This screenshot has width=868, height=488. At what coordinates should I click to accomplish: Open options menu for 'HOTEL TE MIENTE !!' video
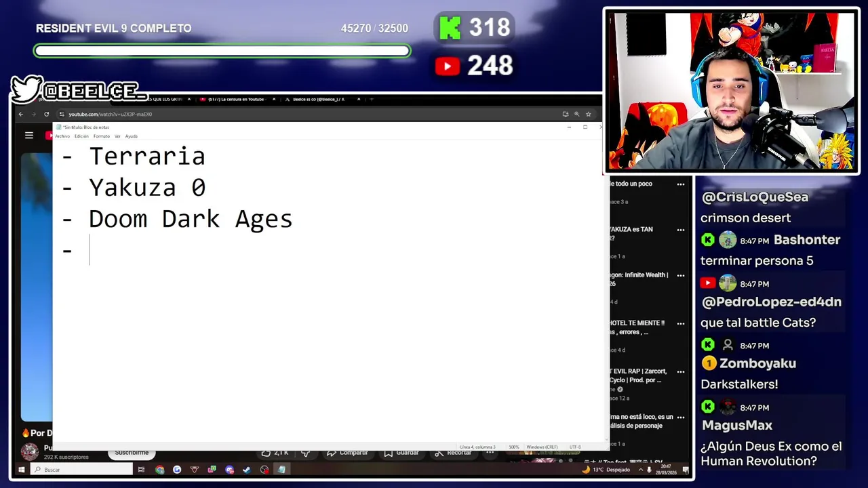coord(680,324)
